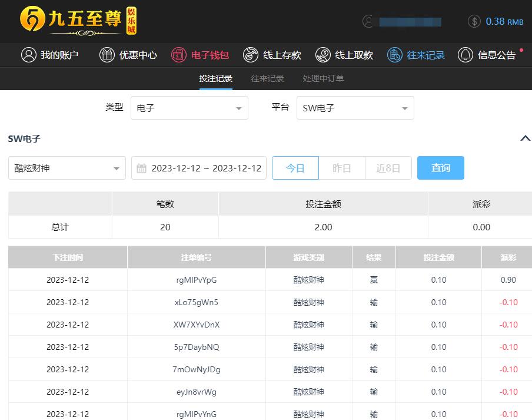Switch to the 往来记录 sub-tab

click(267, 78)
